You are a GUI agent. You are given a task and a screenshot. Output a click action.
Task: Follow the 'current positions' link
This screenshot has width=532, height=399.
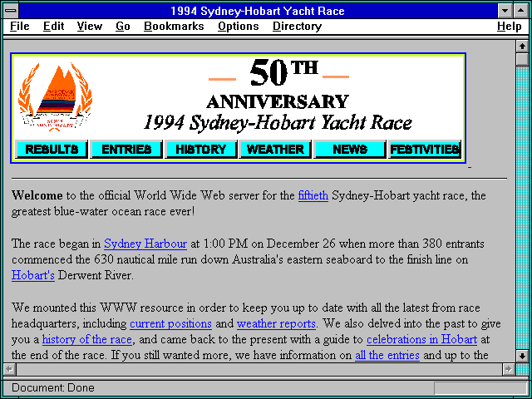point(170,323)
